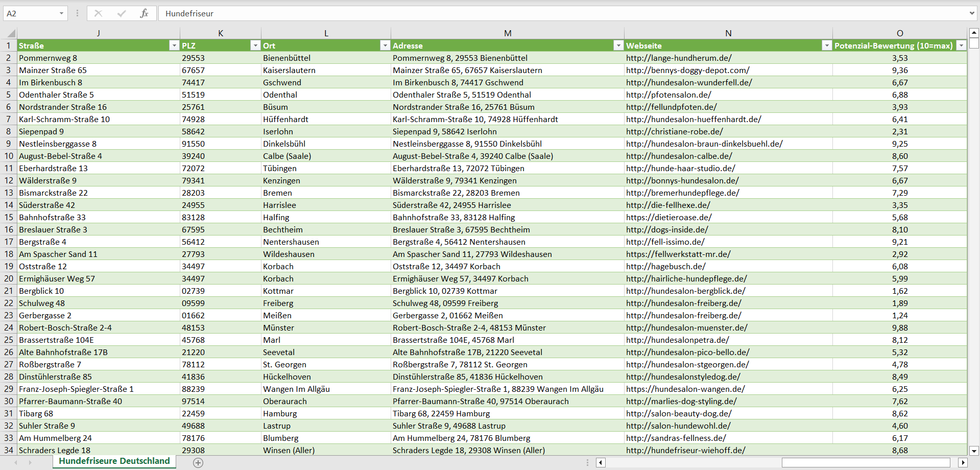This screenshot has width=980, height=470.
Task: Select column M header
Action: [507, 33]
